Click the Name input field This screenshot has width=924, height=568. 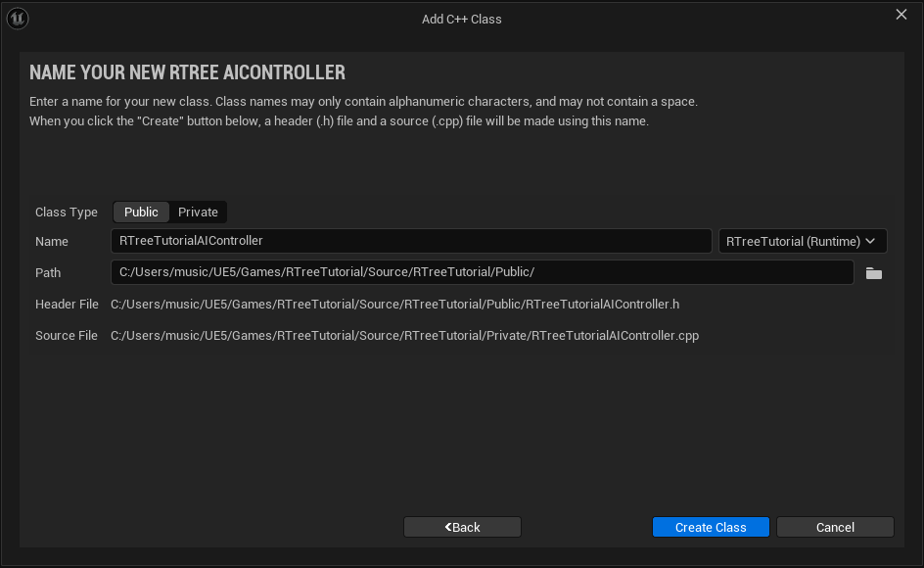coord(411,241)
